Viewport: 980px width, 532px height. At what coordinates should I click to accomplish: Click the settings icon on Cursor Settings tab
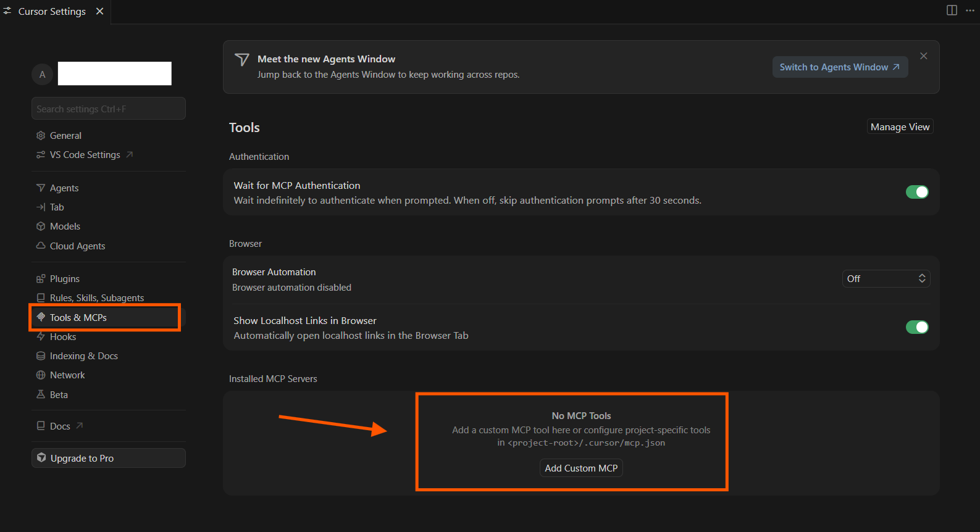[x=7, y=11]
